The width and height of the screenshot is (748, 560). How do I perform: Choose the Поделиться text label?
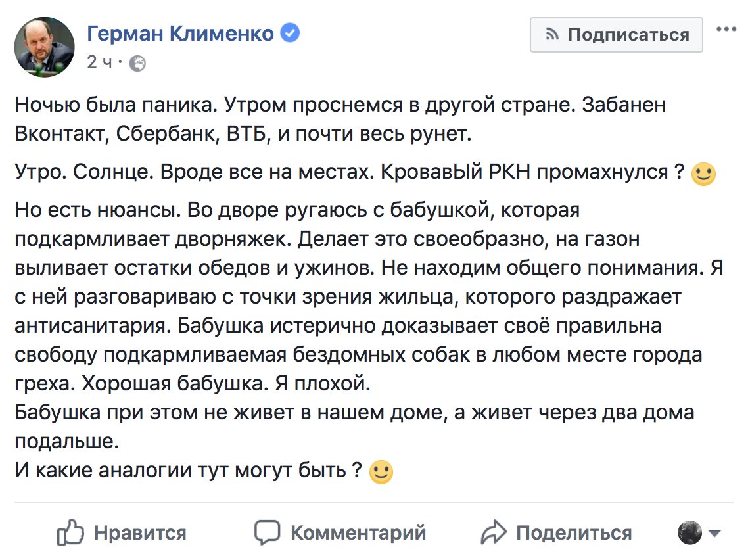click(574, 532)
